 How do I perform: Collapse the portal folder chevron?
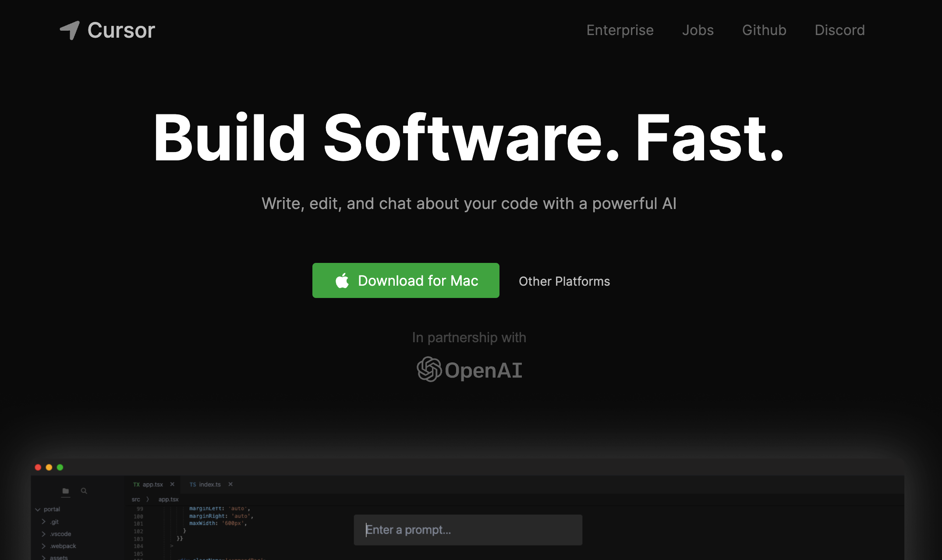coord(38,509)
